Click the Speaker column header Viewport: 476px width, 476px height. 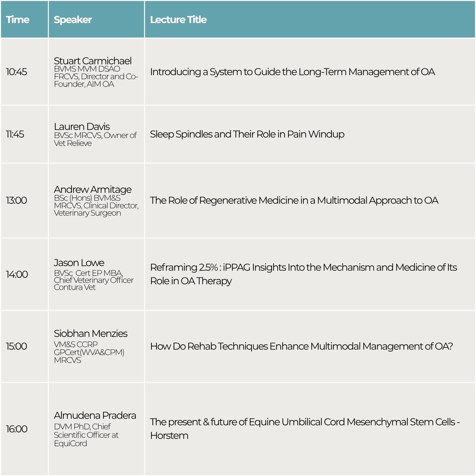(x=73, y=20)
